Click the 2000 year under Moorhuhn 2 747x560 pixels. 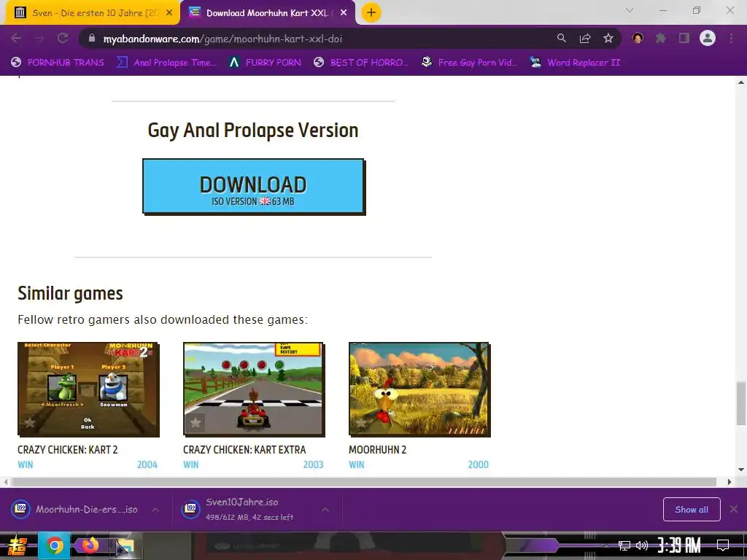point(479,464)
